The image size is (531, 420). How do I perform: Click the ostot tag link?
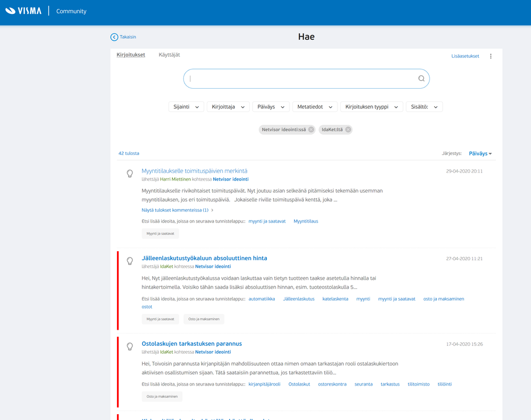147,307
